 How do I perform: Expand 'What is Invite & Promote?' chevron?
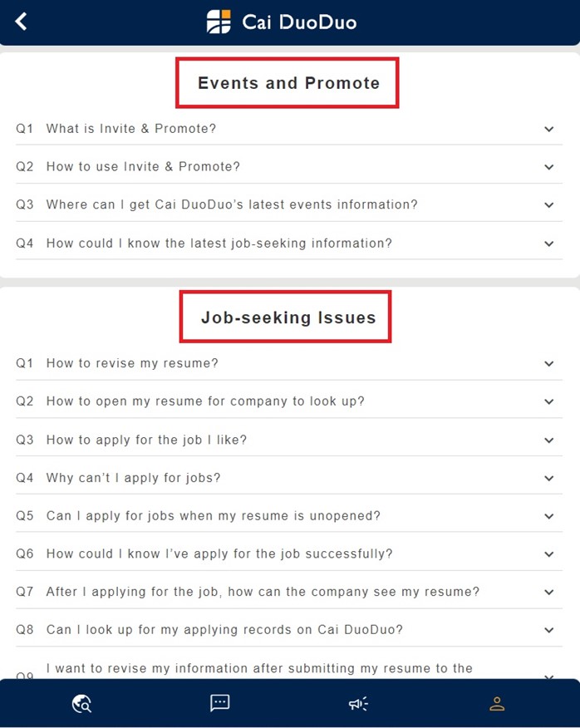548,129
